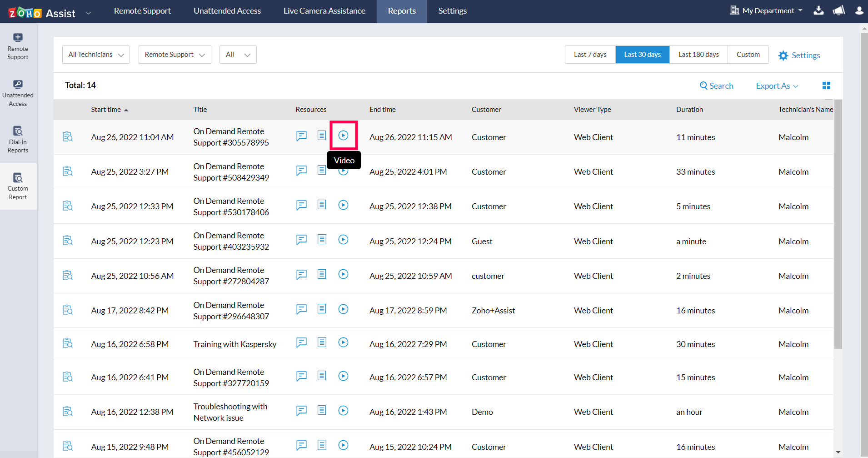Play video for session #305578995

(x=343, y=136)
